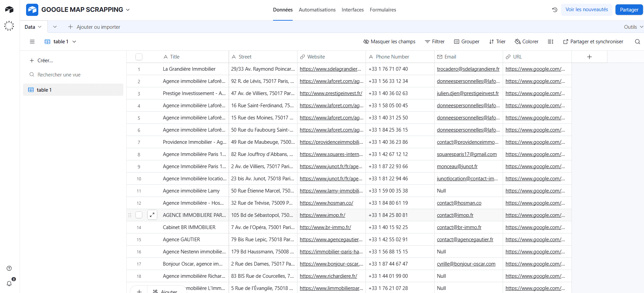Screen dimensions: 644x293
Task: Open the Filtrer filter option
Action: [x=435, y=42]
